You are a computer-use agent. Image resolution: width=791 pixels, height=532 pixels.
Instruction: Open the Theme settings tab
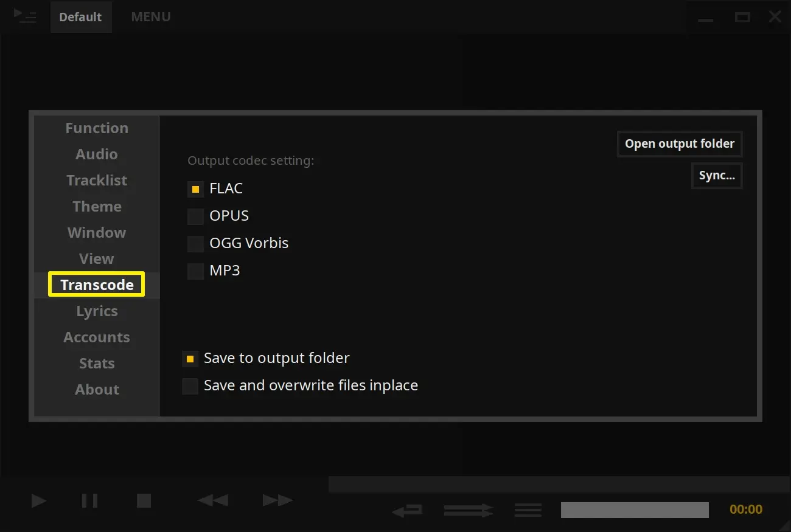97,207
